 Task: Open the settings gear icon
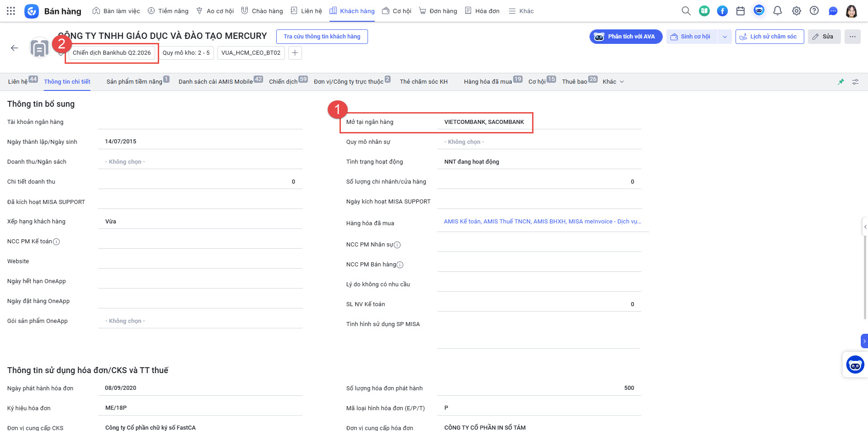point(796,11)
